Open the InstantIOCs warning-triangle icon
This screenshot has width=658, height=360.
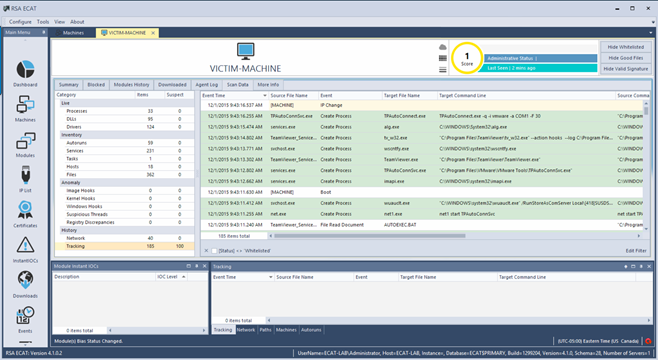25,245
